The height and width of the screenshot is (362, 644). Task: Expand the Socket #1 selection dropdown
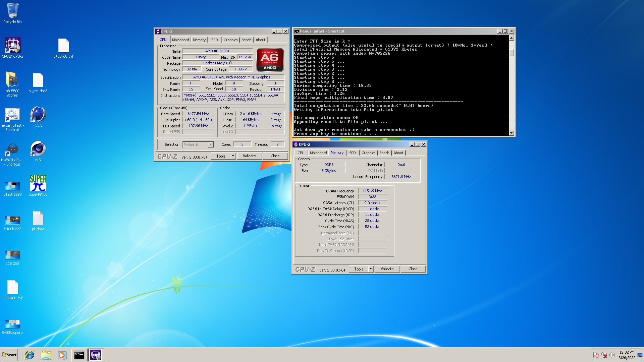pyautogui.click(x=211, y=145)
